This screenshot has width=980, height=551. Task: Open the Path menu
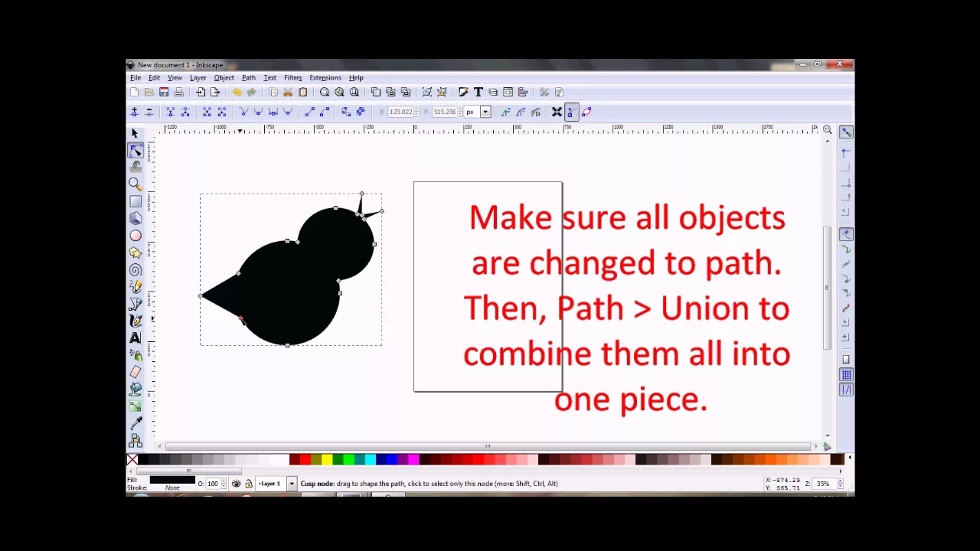click(x=249, y=77)
